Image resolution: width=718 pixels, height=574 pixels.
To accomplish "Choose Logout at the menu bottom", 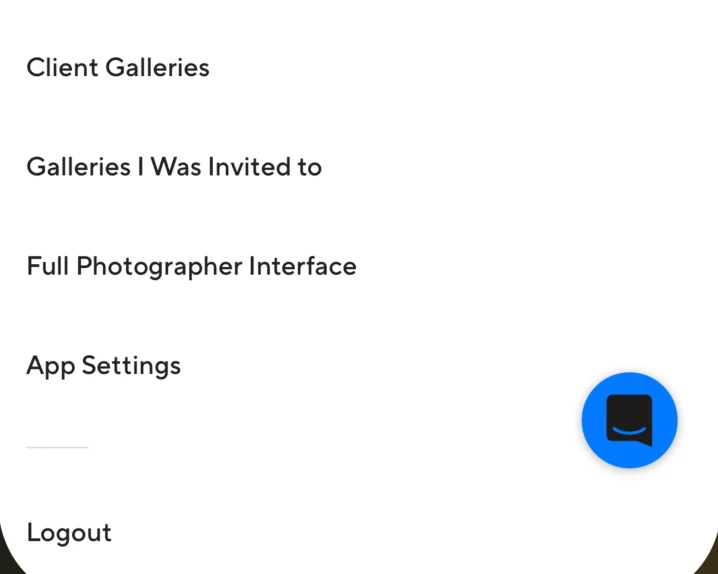I will (x=69, y=533).
